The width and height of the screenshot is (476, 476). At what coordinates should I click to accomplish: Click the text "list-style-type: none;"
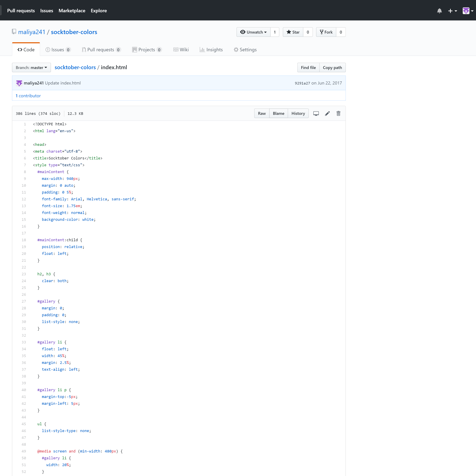(x=66, y=431)
